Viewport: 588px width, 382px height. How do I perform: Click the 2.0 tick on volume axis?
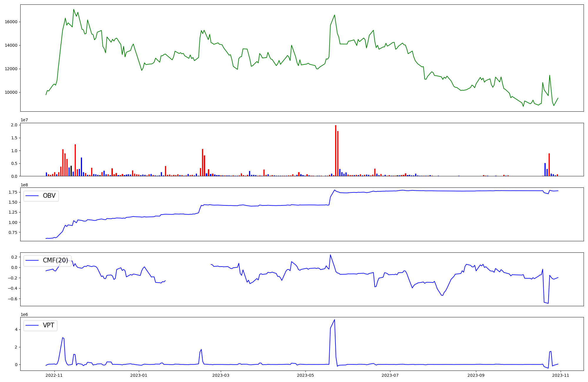14,125
